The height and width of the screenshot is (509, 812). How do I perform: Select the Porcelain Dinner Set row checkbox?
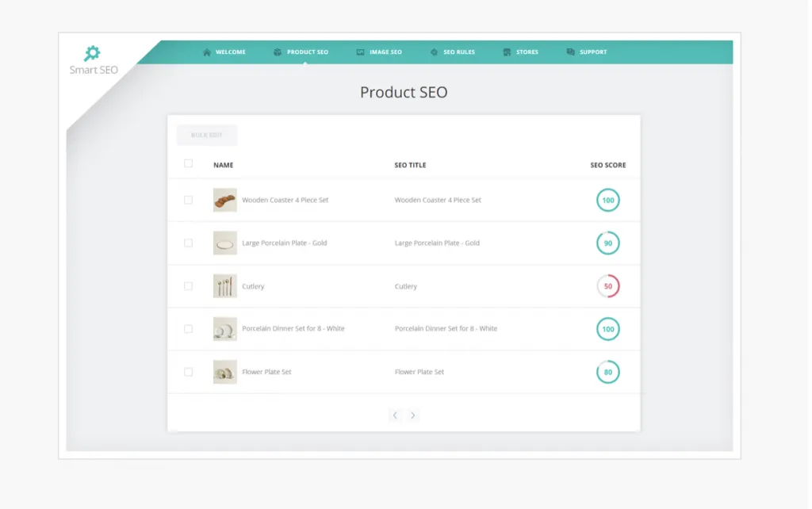point(188,329)
